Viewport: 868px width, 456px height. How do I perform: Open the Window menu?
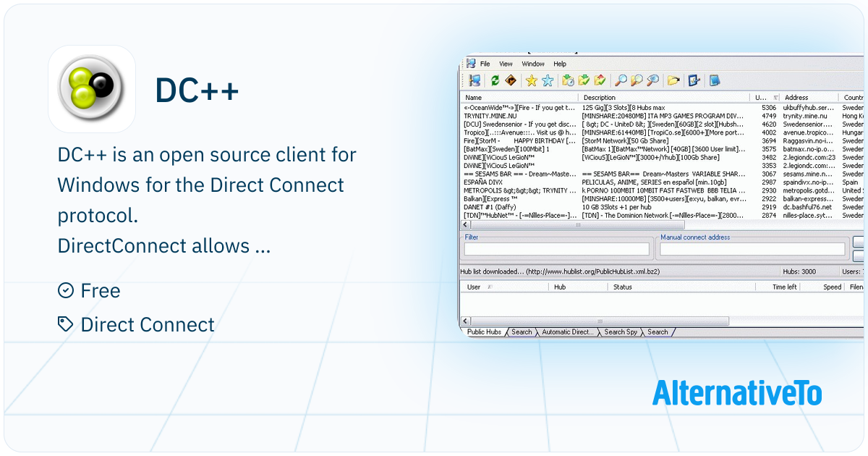[534, 64]
